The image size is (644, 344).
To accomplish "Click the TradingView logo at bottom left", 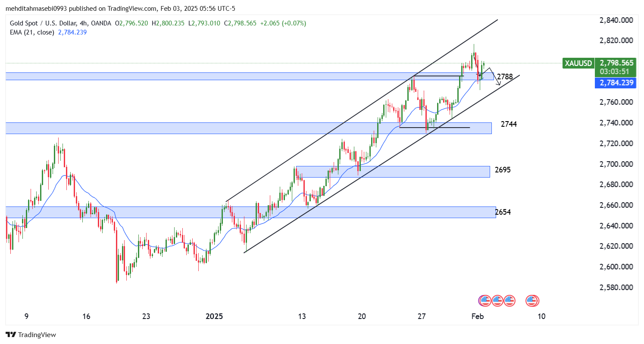I will (31, 335).
